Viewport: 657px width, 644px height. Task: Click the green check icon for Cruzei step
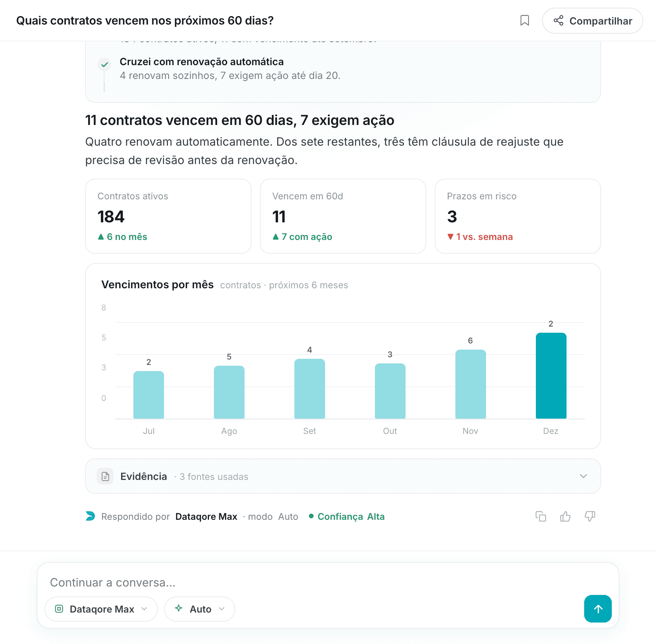tap(104, 65)
